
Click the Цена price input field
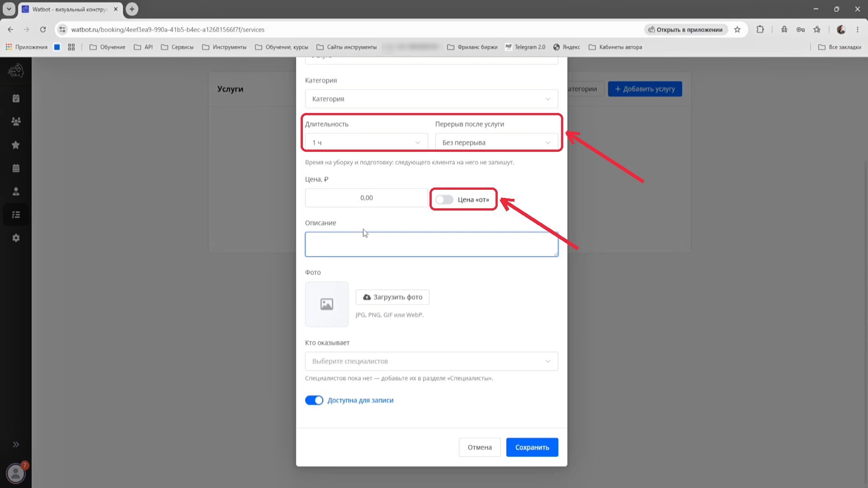tap(366, 198)
